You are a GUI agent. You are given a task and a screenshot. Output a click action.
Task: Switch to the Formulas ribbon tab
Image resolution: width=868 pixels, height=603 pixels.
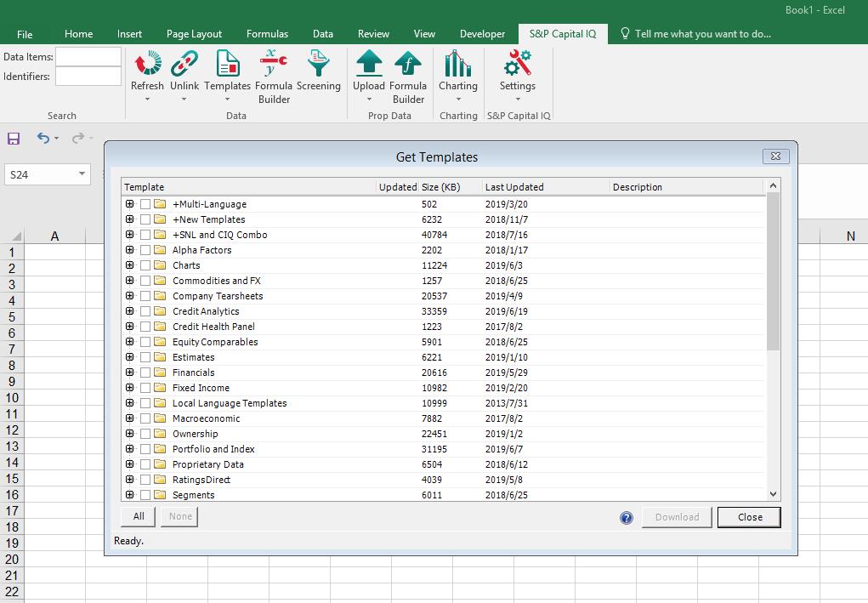(267, 34)
